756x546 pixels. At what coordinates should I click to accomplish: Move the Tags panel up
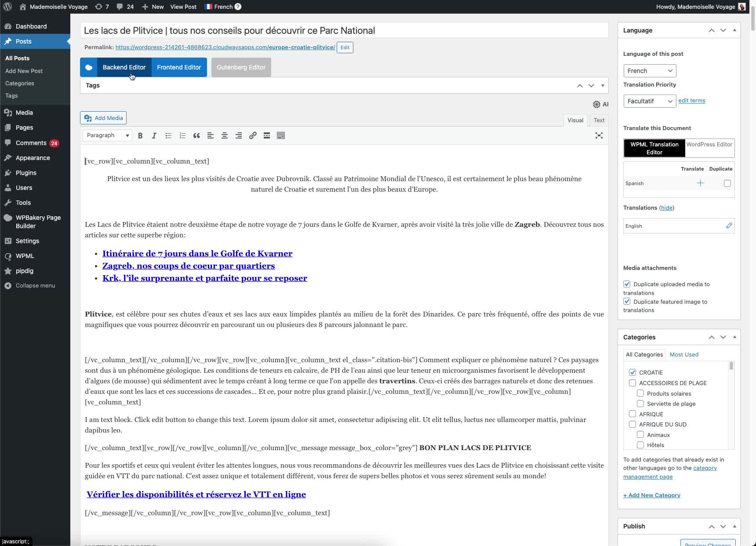[580, 85]
